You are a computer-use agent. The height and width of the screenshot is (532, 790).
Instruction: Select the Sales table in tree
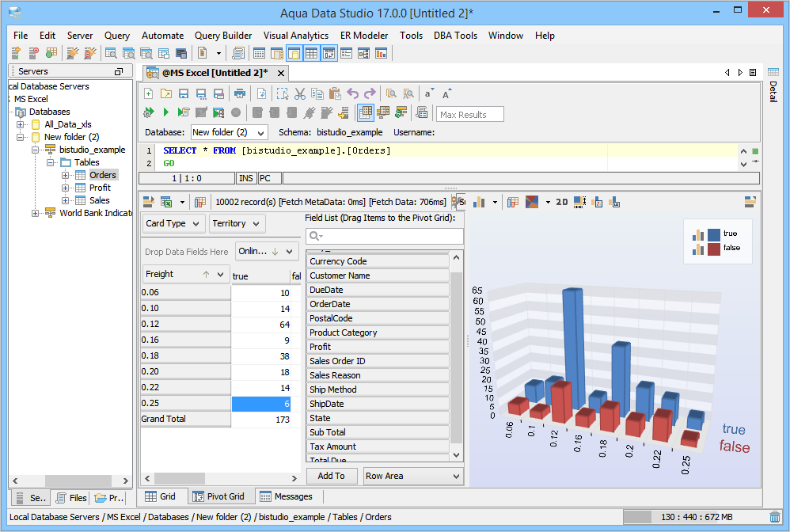[99, 200]
